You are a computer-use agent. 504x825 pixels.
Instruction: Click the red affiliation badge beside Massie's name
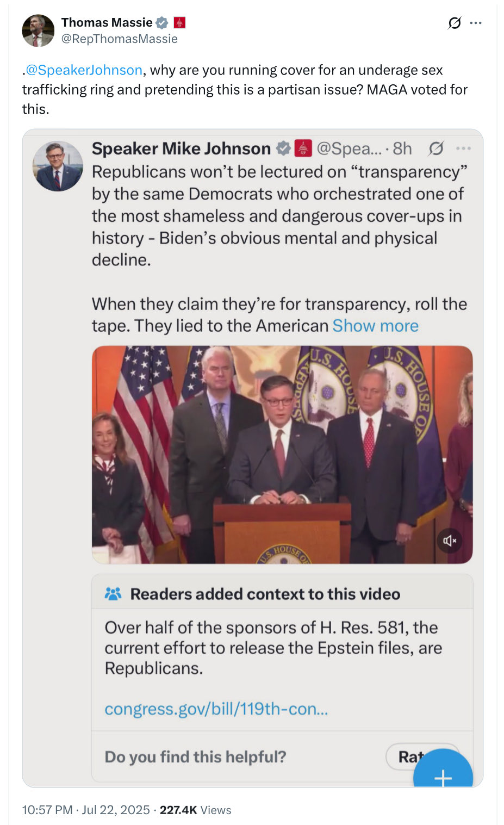point(179,23)
